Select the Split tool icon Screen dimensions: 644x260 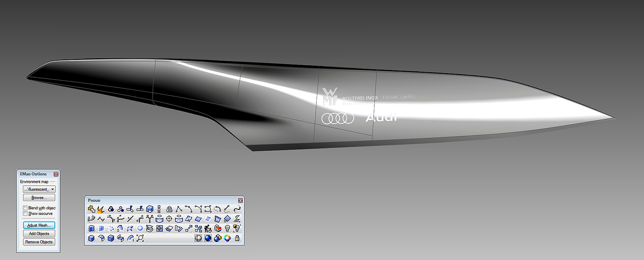[140, 209]
